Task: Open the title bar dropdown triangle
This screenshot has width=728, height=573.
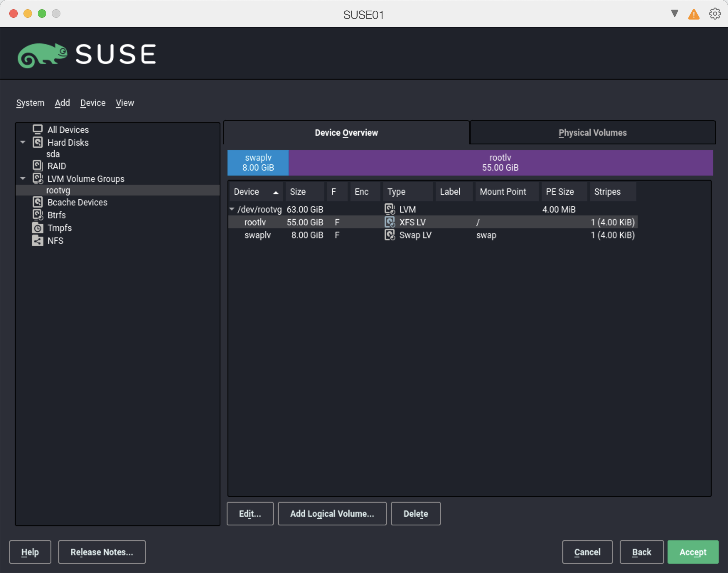Action: [x=674, y=14]
